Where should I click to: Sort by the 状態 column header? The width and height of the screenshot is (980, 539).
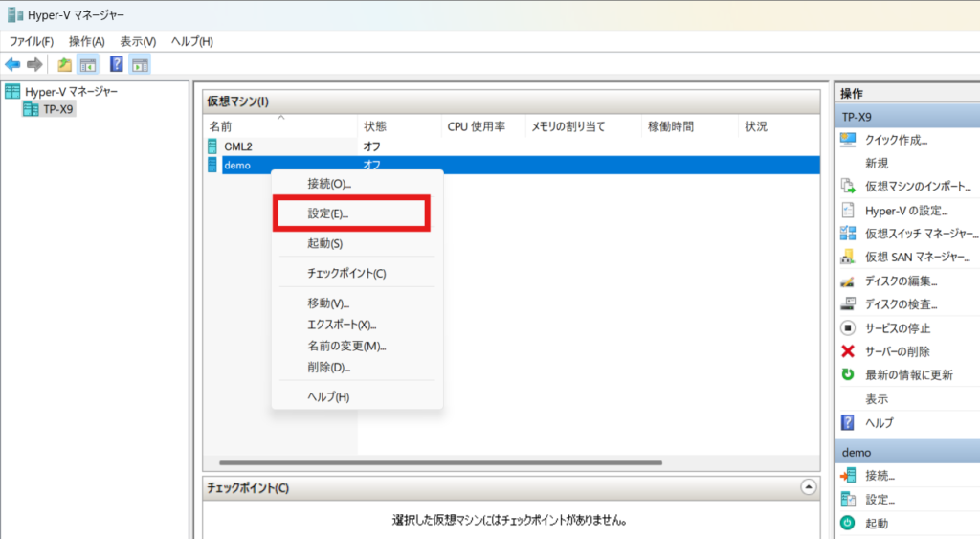pos(399,126)
